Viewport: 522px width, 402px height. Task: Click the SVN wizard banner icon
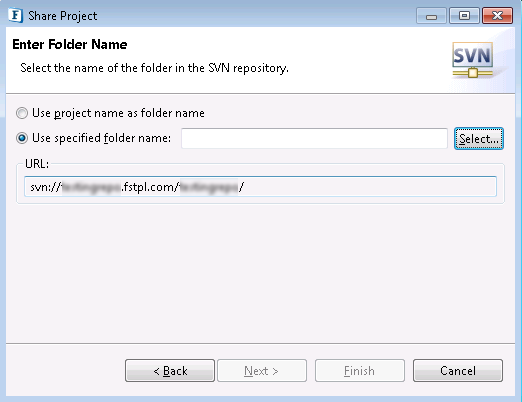[473, 60]
